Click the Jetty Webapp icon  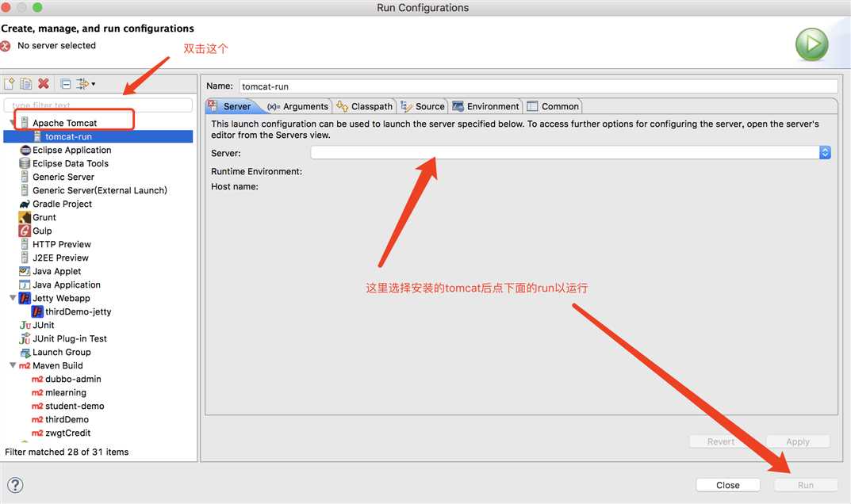pos(25,299)
